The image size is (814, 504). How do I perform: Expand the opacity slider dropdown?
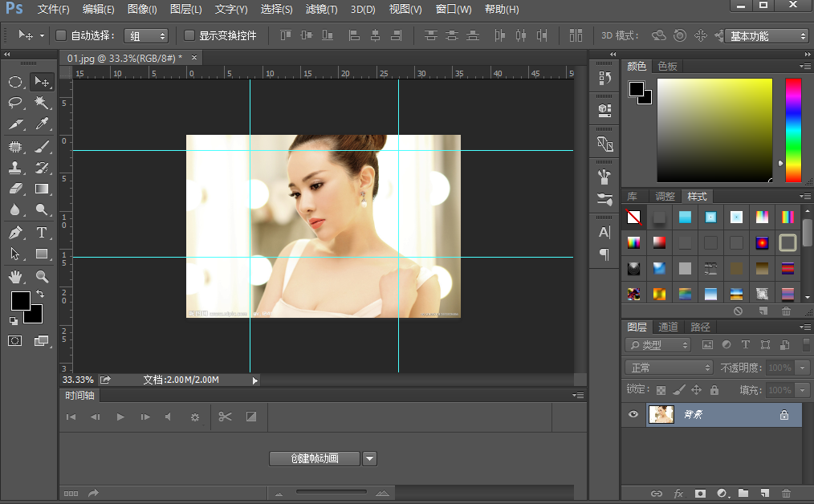click(803, 368)
